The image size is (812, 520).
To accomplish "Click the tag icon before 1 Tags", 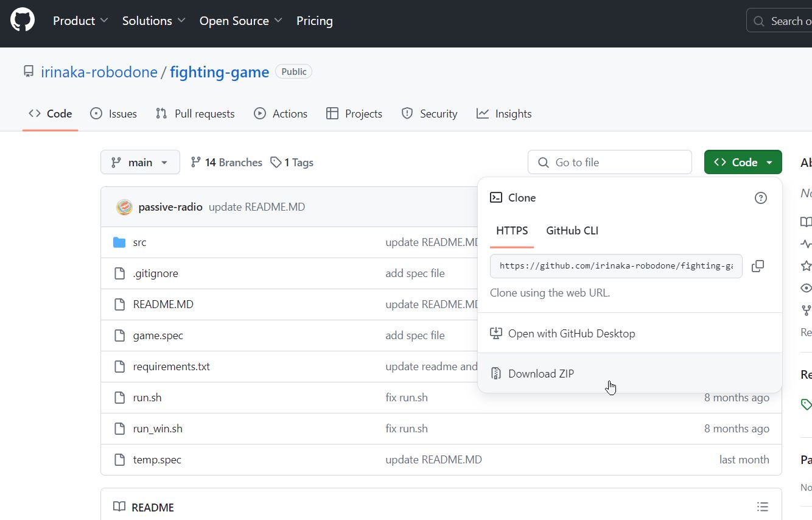I will pyautogui.click(x=276, y=163).
